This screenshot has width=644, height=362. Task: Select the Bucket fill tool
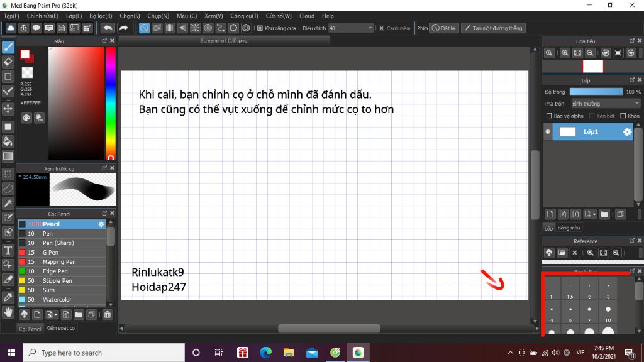tap(8, 141)
